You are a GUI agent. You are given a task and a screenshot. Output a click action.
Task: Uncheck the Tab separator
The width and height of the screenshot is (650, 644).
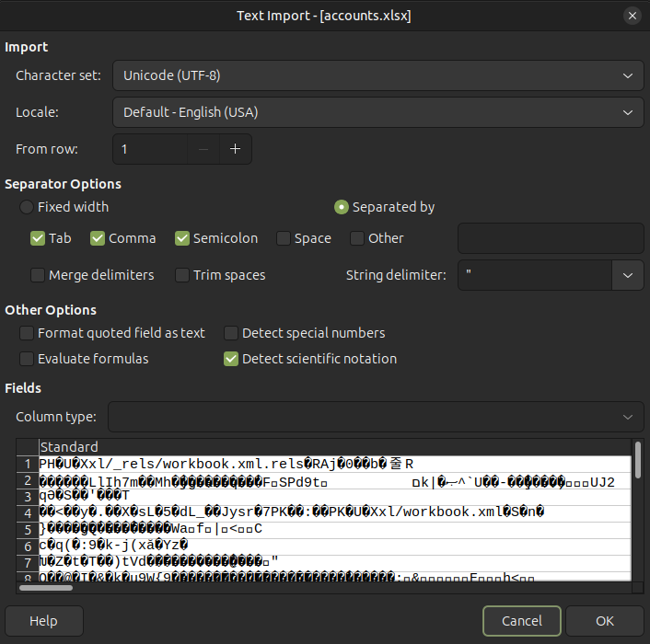coord(38,238)
